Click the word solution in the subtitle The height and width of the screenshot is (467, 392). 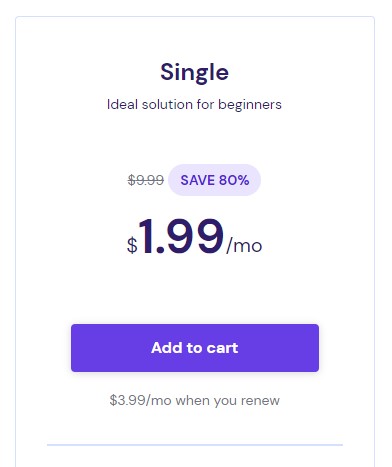click(x=167, y=105)
